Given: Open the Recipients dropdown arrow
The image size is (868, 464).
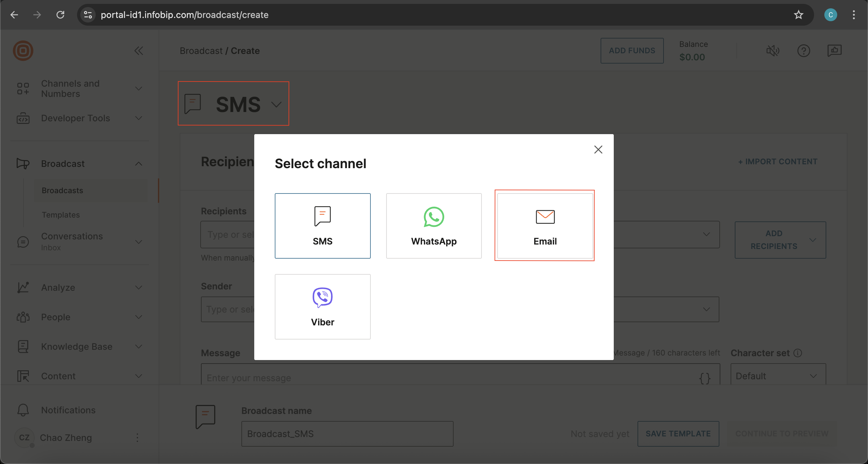Looking at the screenshot, I should tap(707, 234).
